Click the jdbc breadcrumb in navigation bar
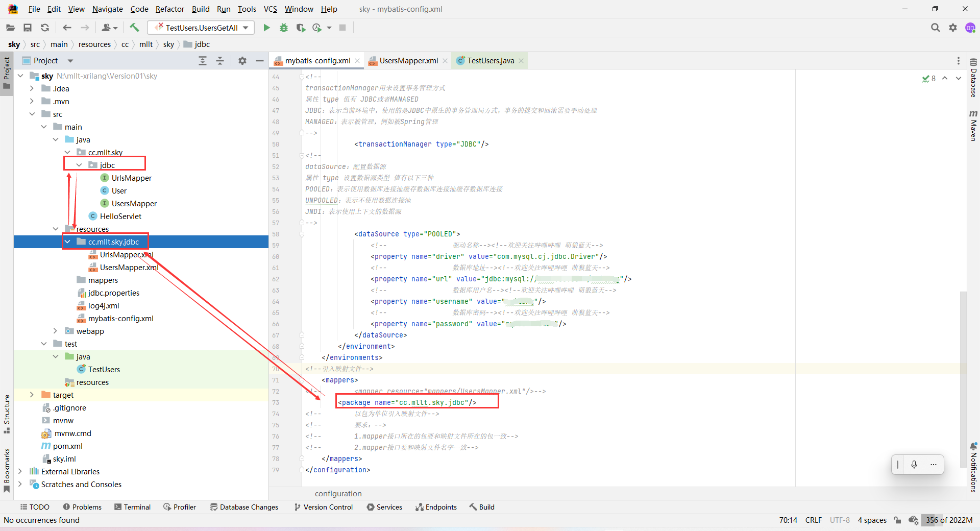Image resolution: width=980 pixels, height=531 pixels. click(x=197, y=44)
